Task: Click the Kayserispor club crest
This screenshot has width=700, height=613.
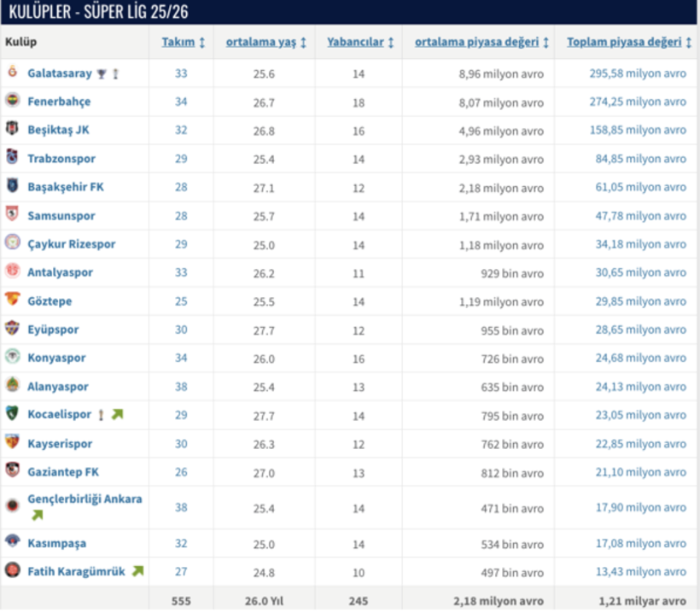Action: coord(13,441)
